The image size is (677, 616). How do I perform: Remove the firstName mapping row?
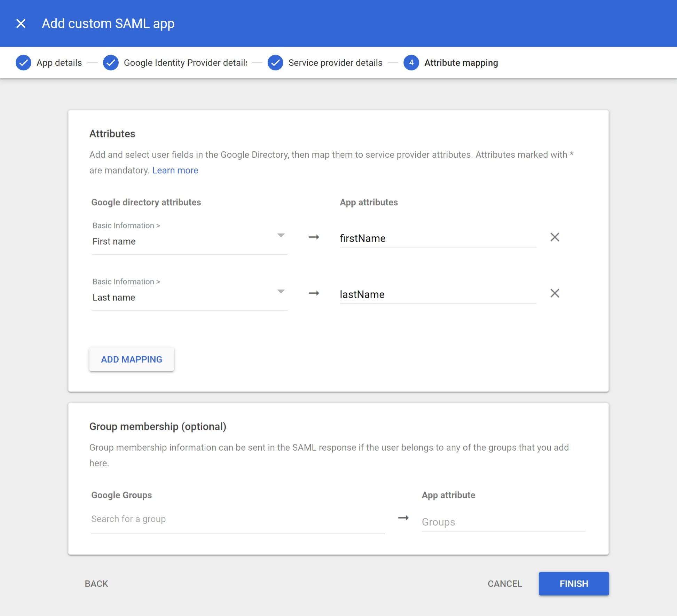[555, 237]
